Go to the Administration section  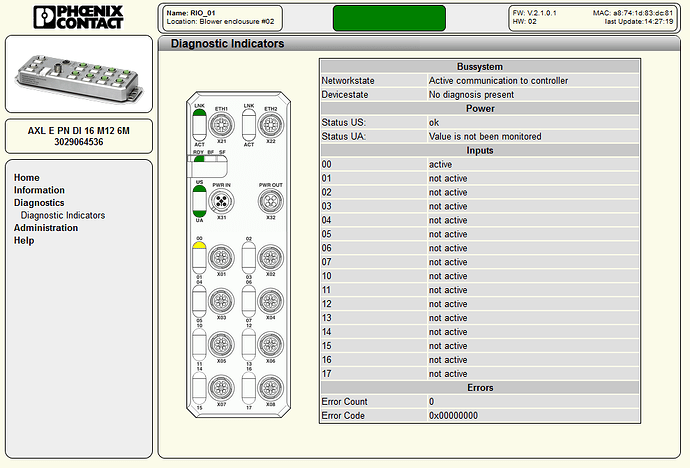click(45, 228)
